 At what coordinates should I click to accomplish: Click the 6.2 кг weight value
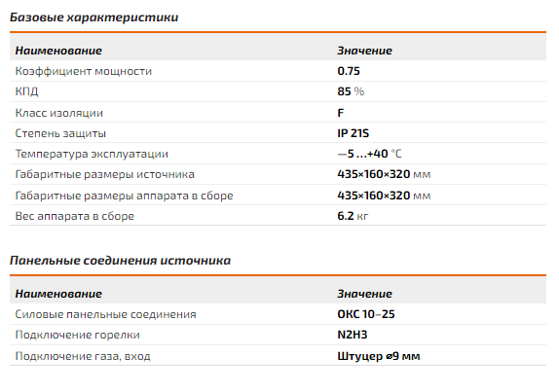[x=353, y=216]
